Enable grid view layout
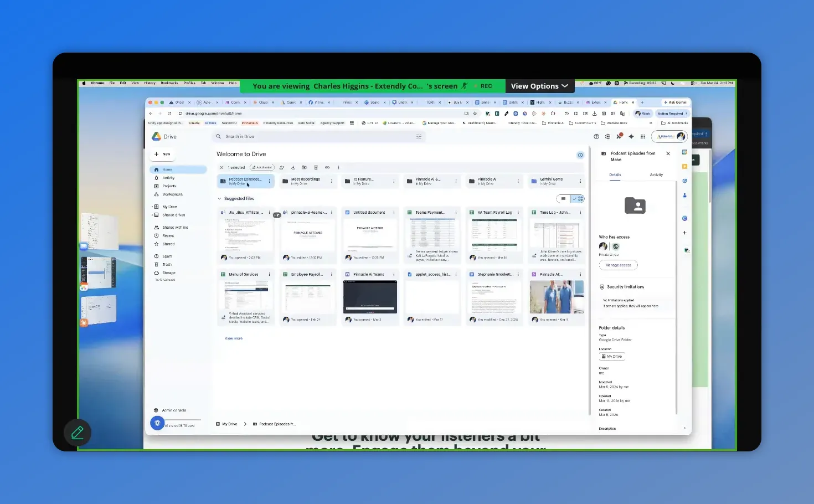 [x=579, y=198]
